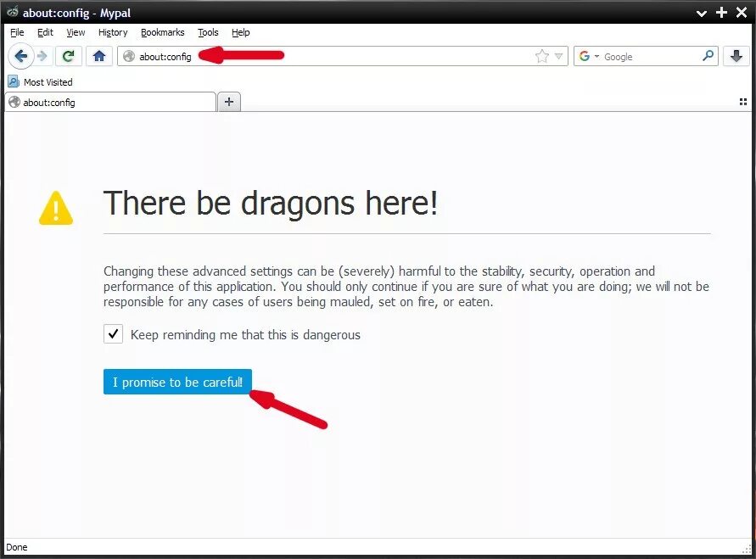Click the forward navigation arrow
Screen dimensions: 756x559
tap(42, 56)
